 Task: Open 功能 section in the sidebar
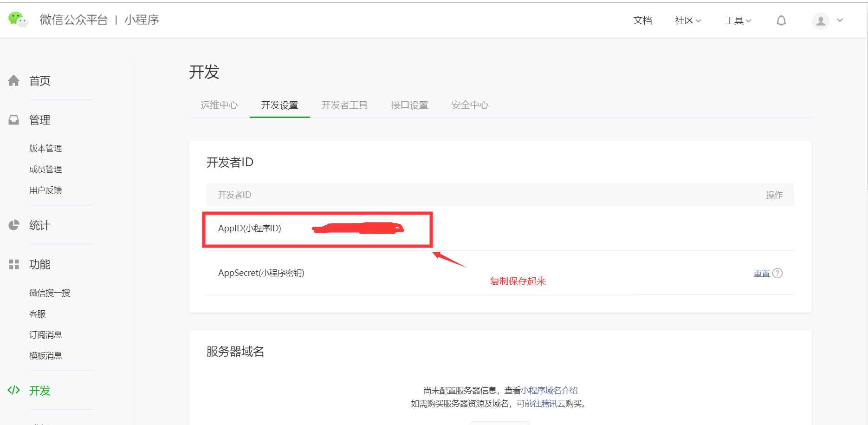(39, 264)
